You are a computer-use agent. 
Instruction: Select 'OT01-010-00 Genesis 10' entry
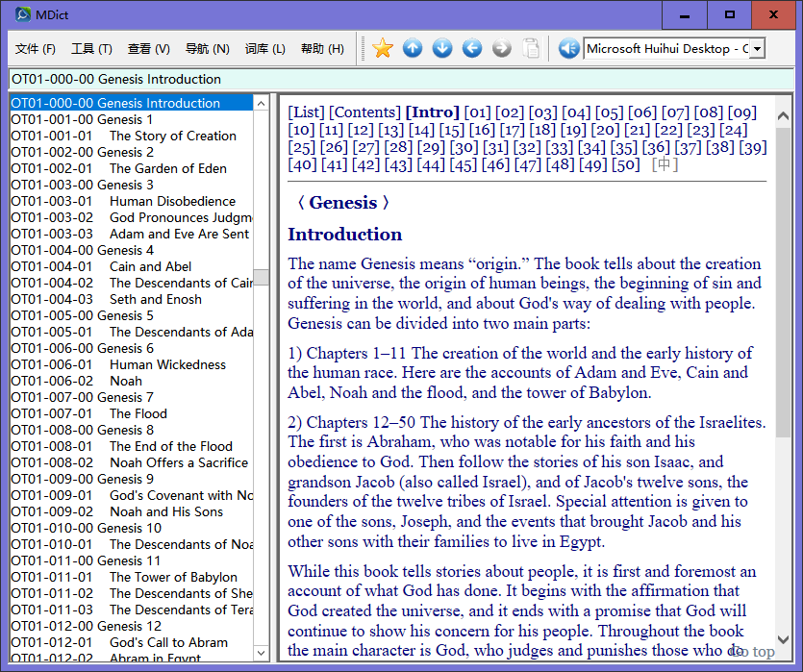coord(132,528)
